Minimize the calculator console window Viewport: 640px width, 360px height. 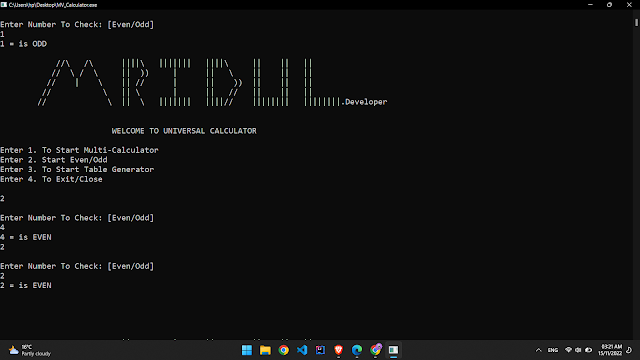pos(590,5)
